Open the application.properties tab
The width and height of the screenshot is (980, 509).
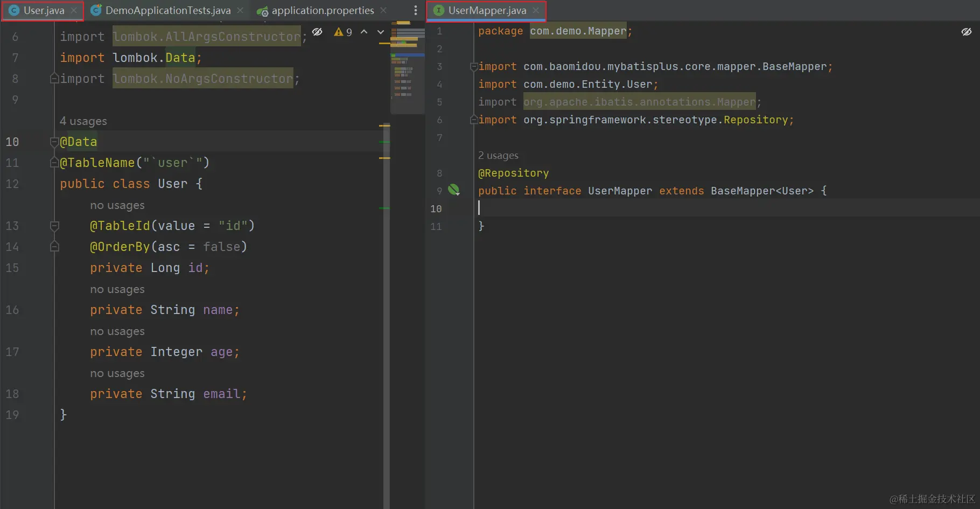click(322, 10)
